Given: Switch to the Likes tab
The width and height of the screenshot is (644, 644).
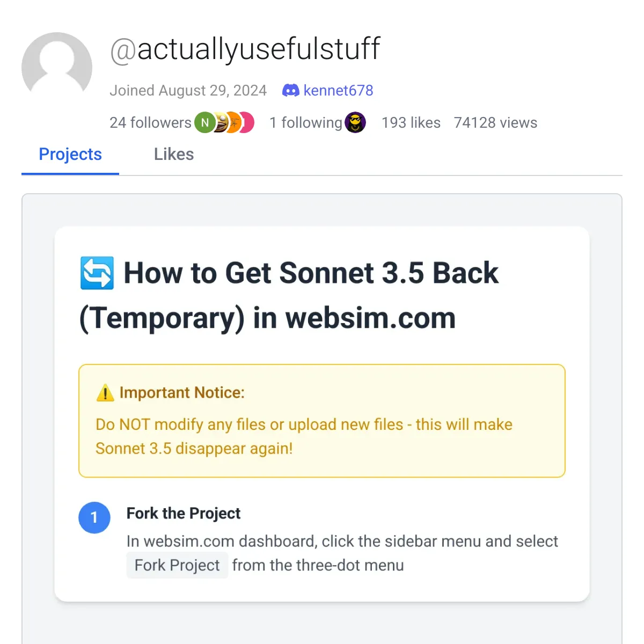Looking at the screenshot, I should coord(174,155).
